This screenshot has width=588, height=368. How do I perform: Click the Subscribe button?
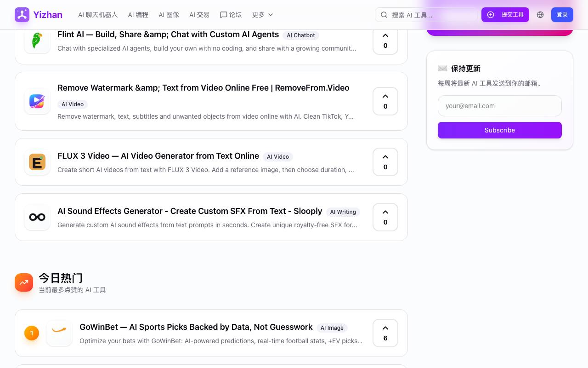500,130
